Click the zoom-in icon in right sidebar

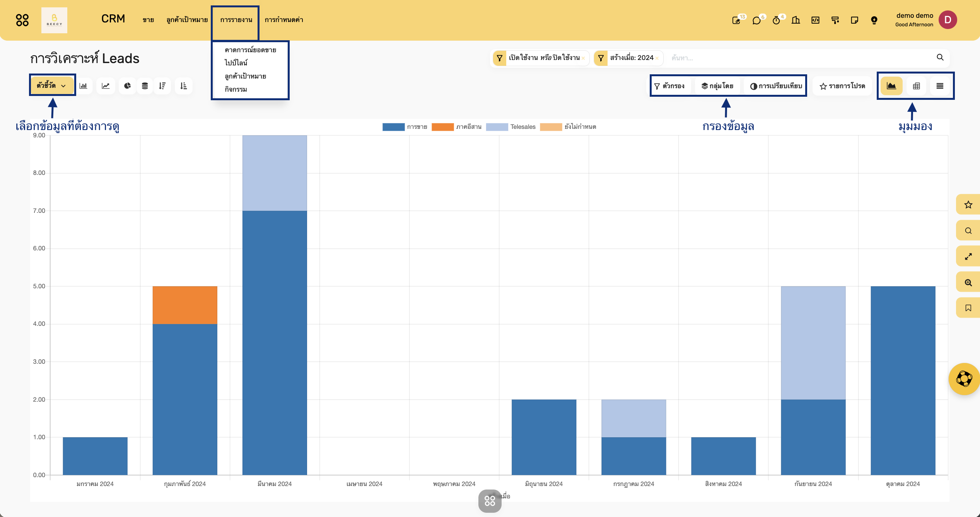click(x=968, y=282)
